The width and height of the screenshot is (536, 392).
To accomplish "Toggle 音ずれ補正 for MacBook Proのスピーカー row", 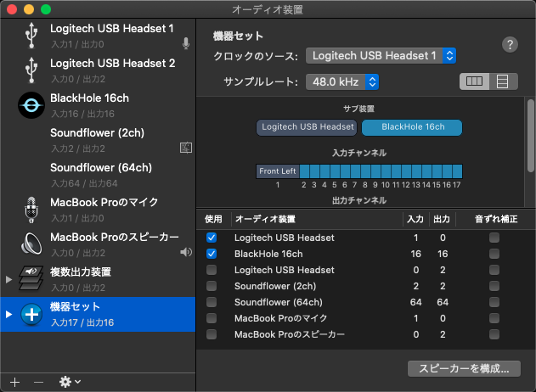I will tap(494, 334).
